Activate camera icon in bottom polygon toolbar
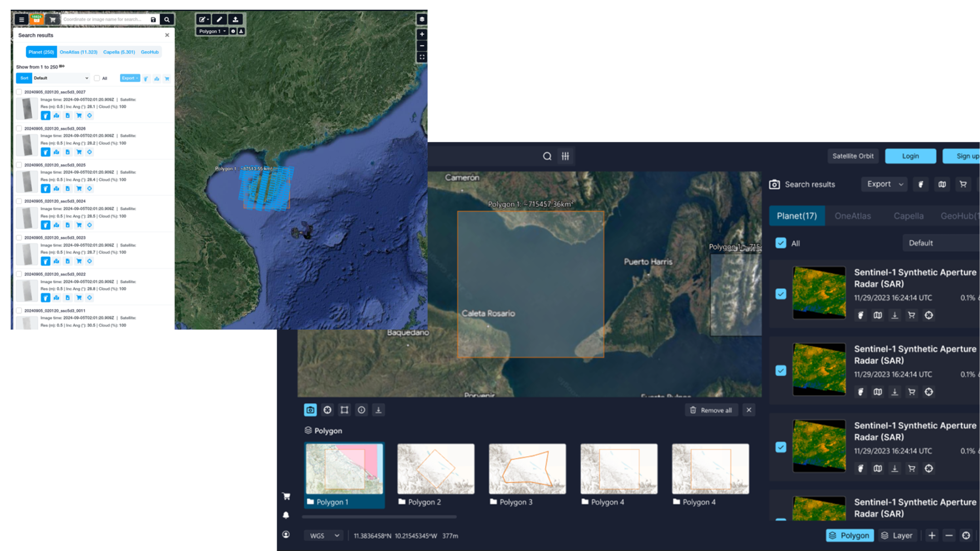 (x=310, y=410)
